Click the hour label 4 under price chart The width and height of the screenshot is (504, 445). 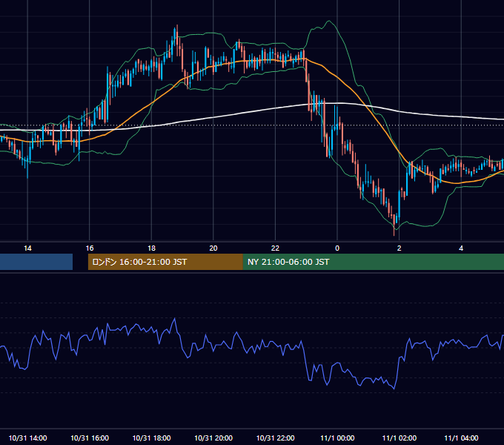tap(461, 248)
